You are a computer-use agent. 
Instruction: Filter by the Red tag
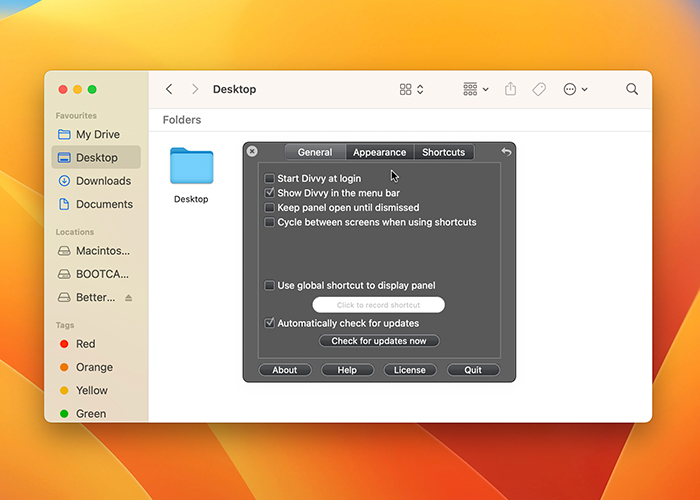point(96,344)
